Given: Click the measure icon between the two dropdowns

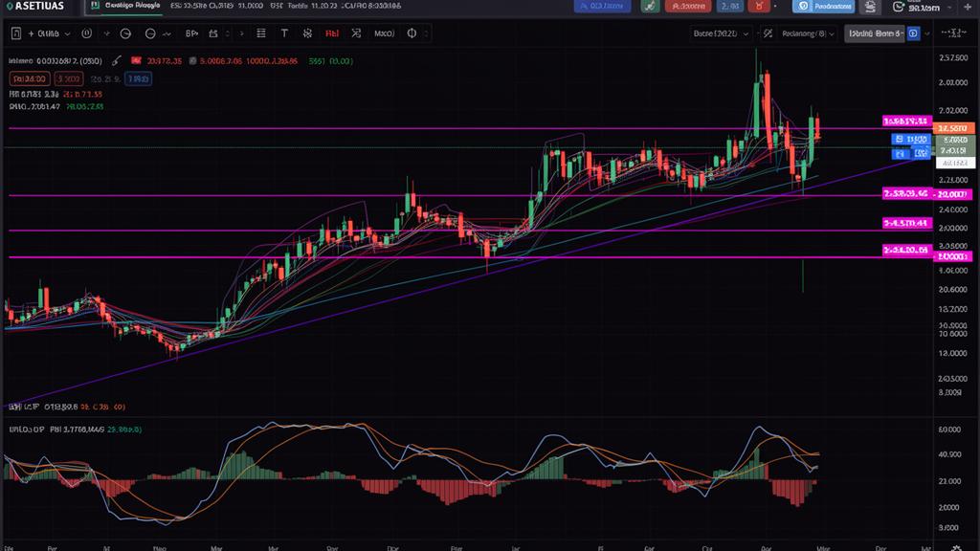Looking at the screenshot, I should 768,33.
